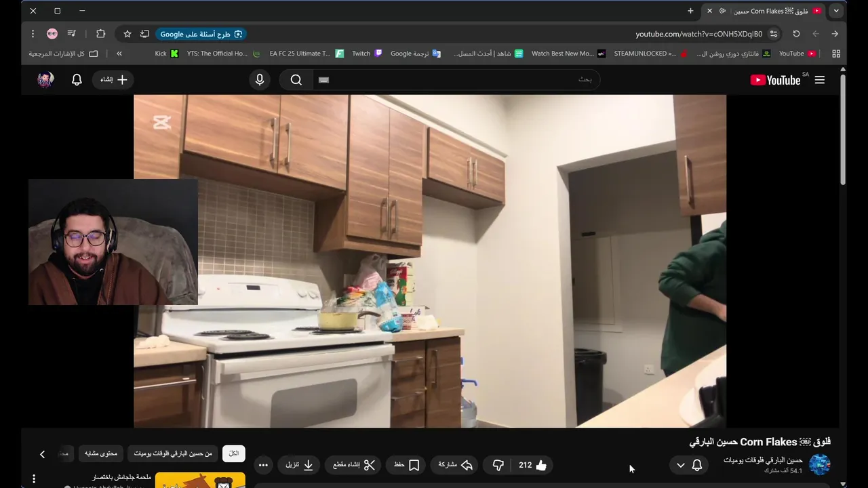868x488 pixels.
Task: Open YTS: The Official Ho... bookmark
Action: point(224,54)
